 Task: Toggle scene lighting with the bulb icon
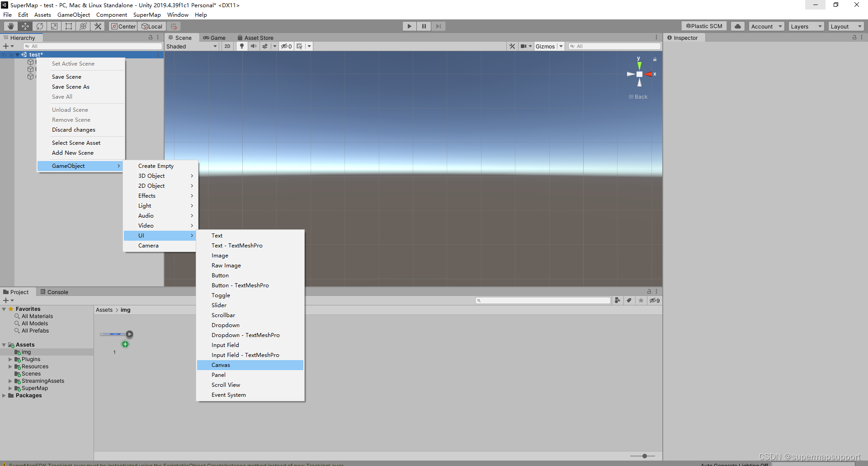pyautogui.click(x=242, y=46)
